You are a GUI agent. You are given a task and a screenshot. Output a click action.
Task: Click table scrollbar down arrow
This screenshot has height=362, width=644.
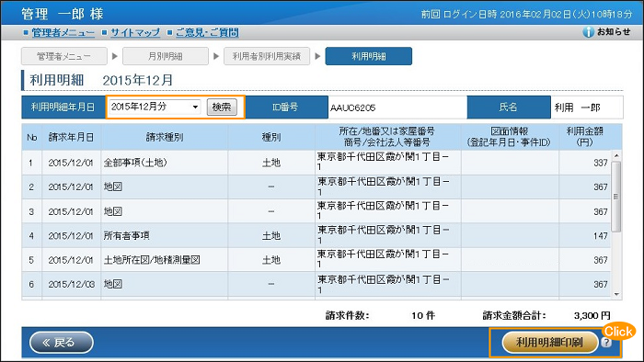(x=616, y=294)
